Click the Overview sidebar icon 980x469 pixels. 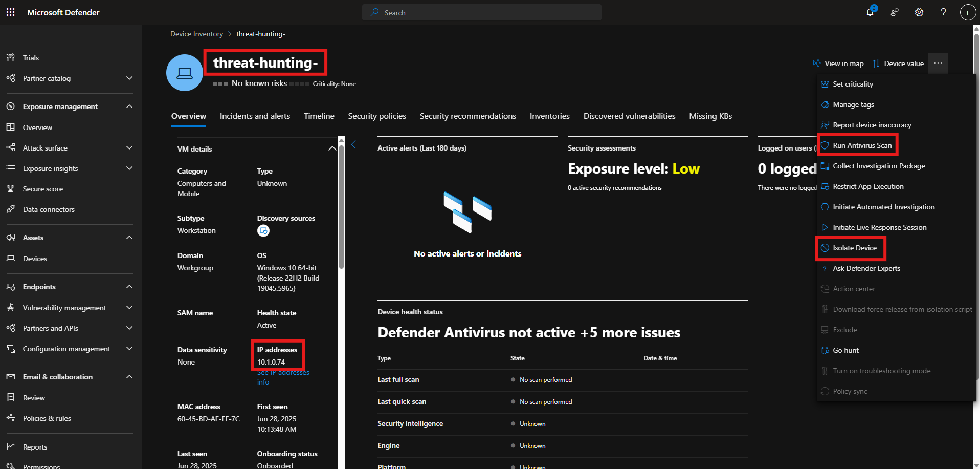(11, 127)
